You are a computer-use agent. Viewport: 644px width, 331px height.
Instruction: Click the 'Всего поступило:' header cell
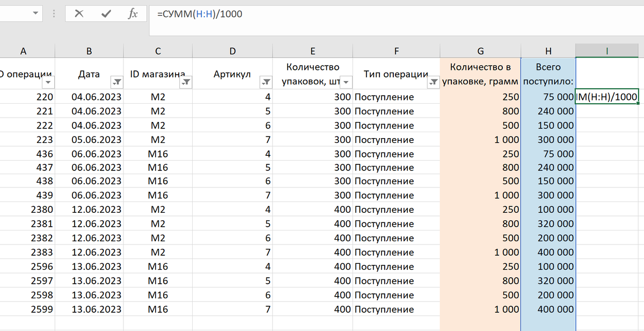pyautogui.click(x=548, y=74)
